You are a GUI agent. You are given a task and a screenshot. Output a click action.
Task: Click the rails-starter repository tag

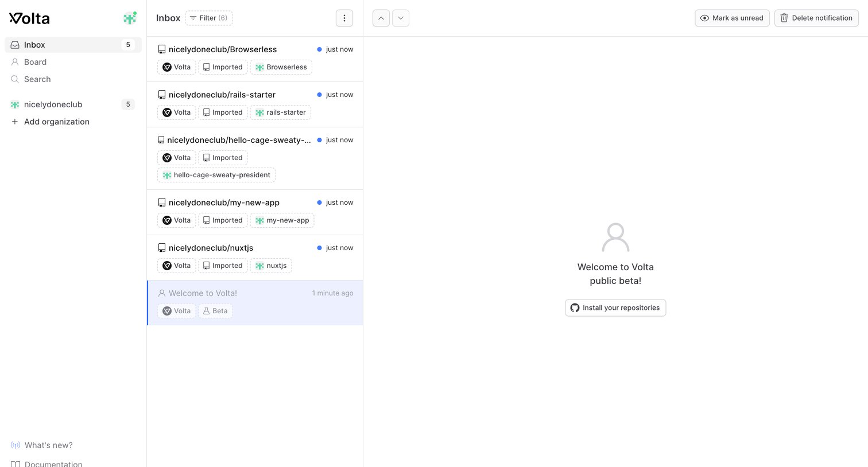[281, 112]
